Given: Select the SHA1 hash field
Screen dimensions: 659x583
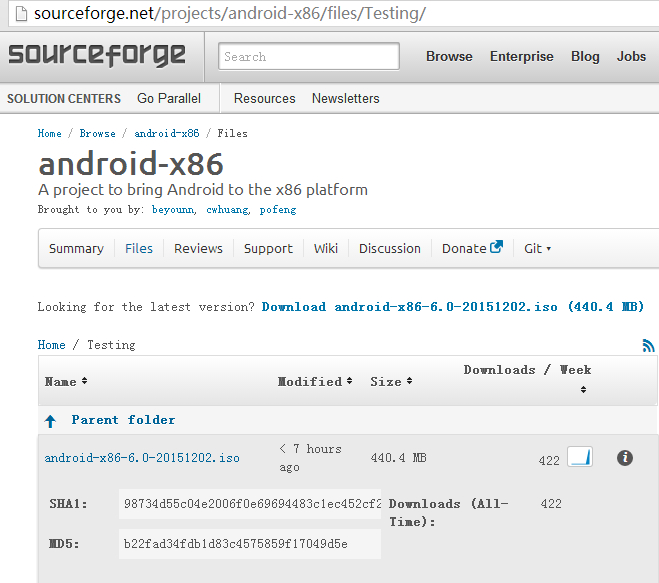Looking at the screenshot, I should coord(250,504).
